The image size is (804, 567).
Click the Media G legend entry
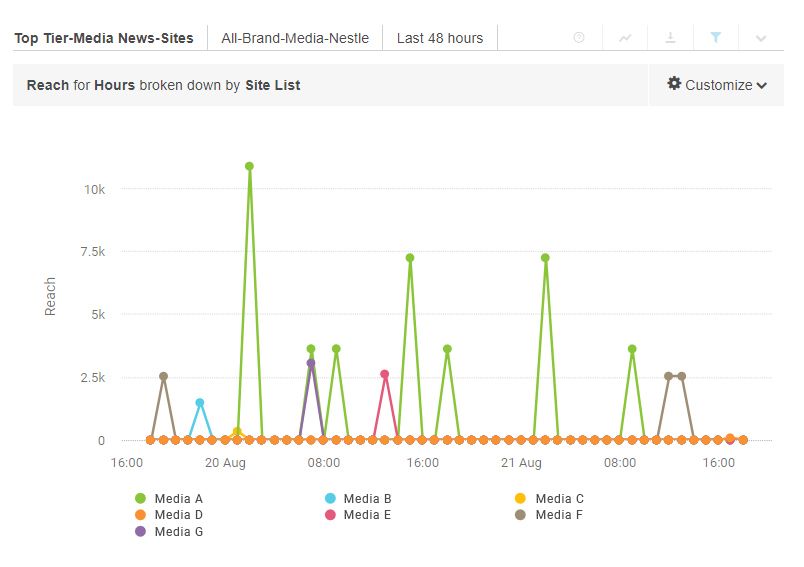(178, 531)
